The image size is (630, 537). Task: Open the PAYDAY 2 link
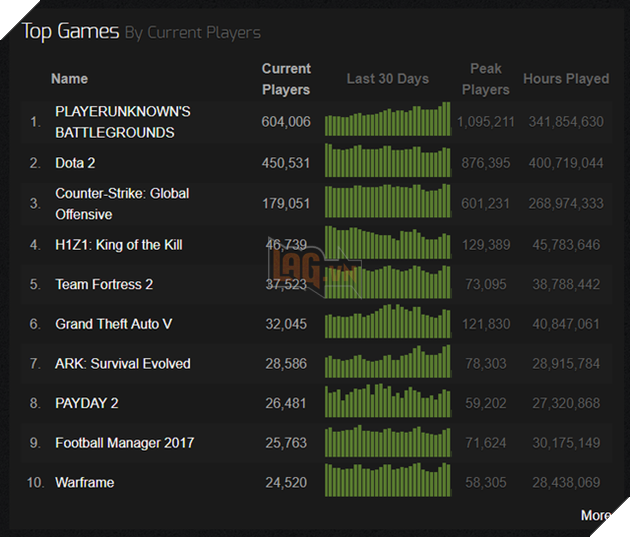(x=87, y=403)
